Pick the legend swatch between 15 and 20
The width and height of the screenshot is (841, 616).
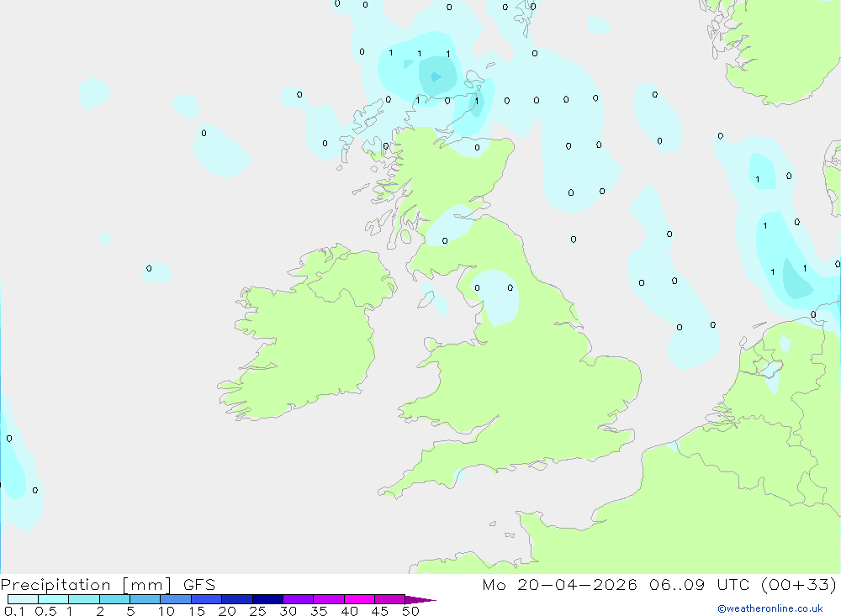[207, 599]
